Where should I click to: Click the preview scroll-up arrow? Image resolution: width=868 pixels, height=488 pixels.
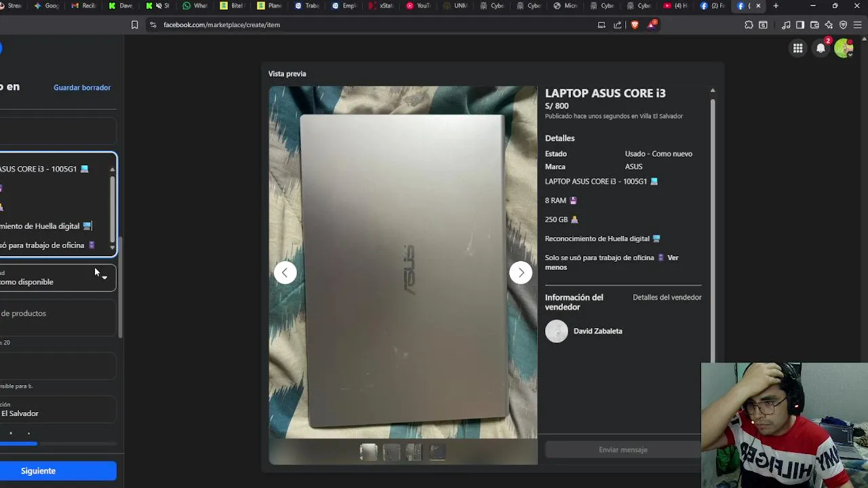coord(712,91)
